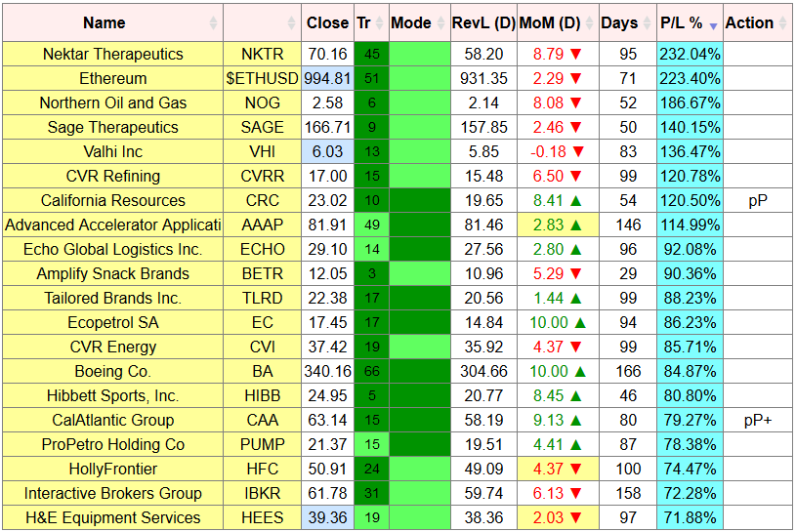The height and width of the screenshot is (532, 796).
Task: Click the pP+ action in CalAtlantic row
Action: (x=757, y=420)
